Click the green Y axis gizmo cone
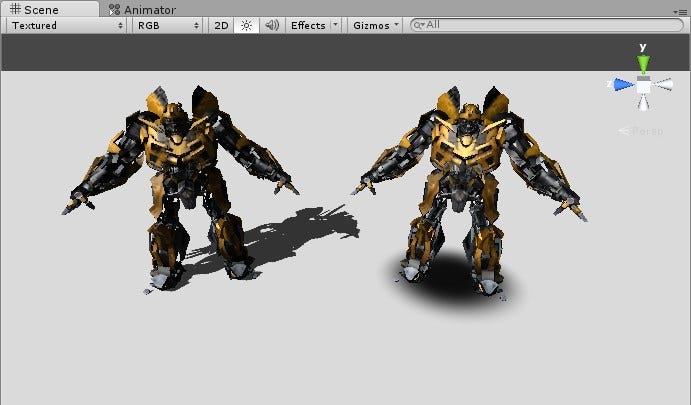The image size is (691, 405). 643,64
